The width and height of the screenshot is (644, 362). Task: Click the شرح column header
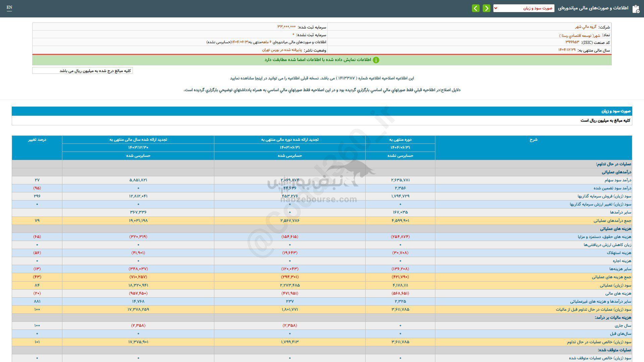point(533,139)
